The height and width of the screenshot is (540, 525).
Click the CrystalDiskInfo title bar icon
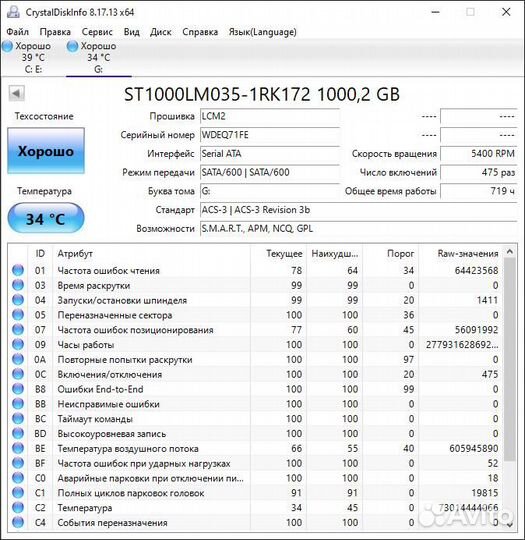(x=14, y=12)
